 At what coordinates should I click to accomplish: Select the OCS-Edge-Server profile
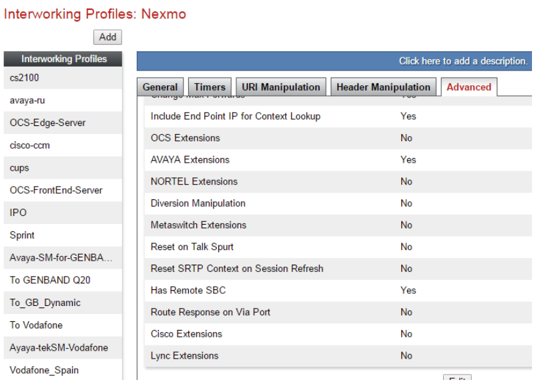tap(63, 123)
